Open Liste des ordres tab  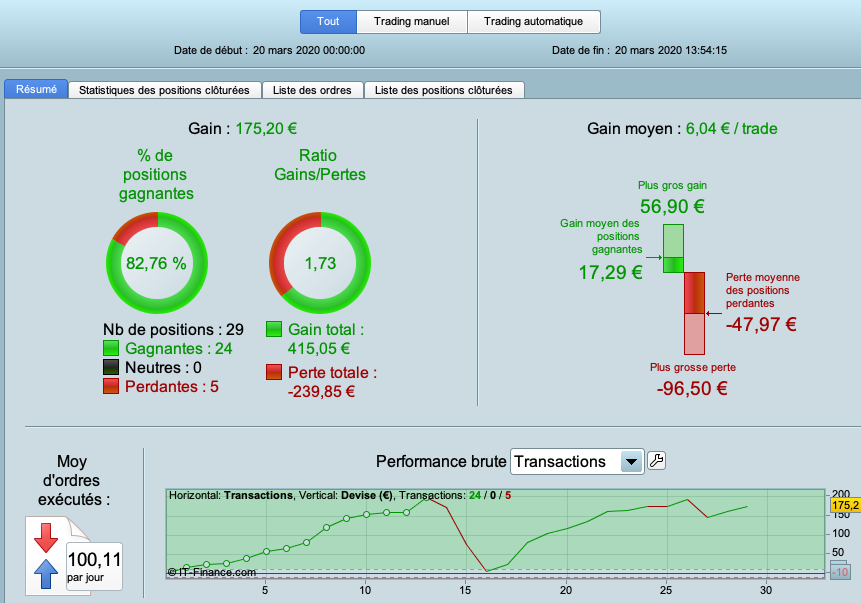(312, 90)
